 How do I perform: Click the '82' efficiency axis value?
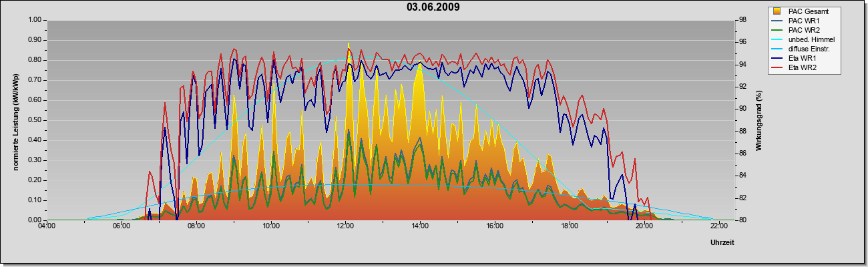(742, 198)
